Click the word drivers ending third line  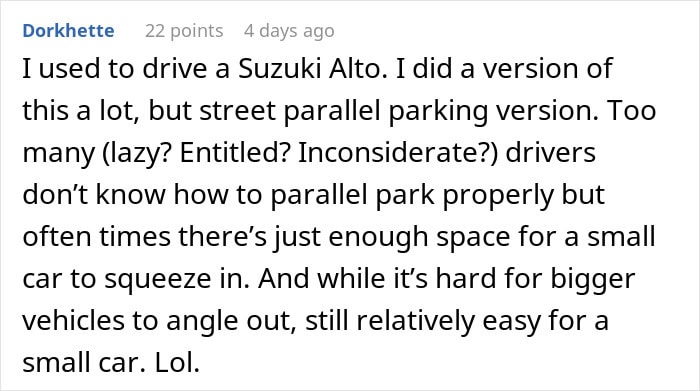tap(550, 153)
